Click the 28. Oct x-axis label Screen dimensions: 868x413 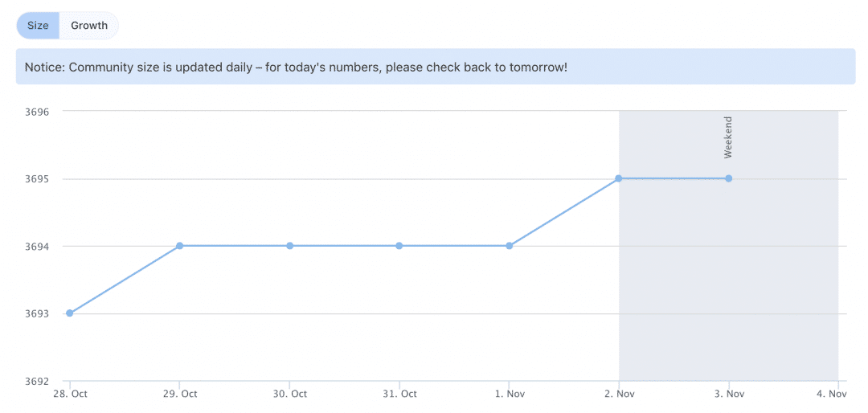[x=70, y=395]
